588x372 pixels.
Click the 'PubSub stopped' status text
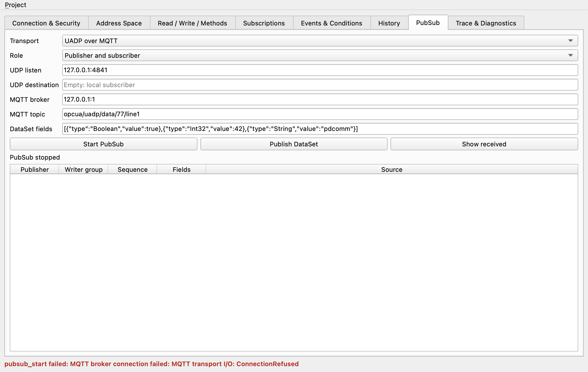[x=35, y=157]
